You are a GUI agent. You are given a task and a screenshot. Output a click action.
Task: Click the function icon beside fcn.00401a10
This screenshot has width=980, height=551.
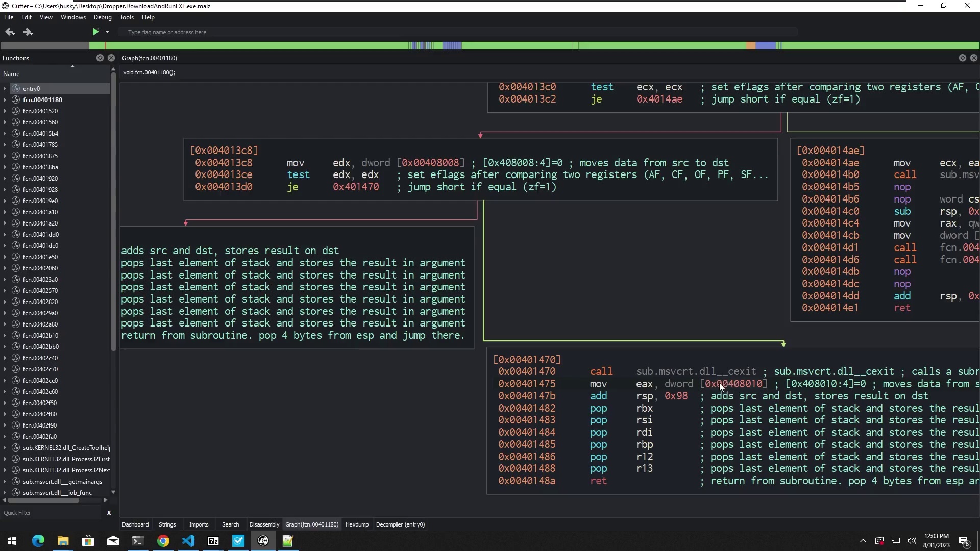tap(16, 212)
